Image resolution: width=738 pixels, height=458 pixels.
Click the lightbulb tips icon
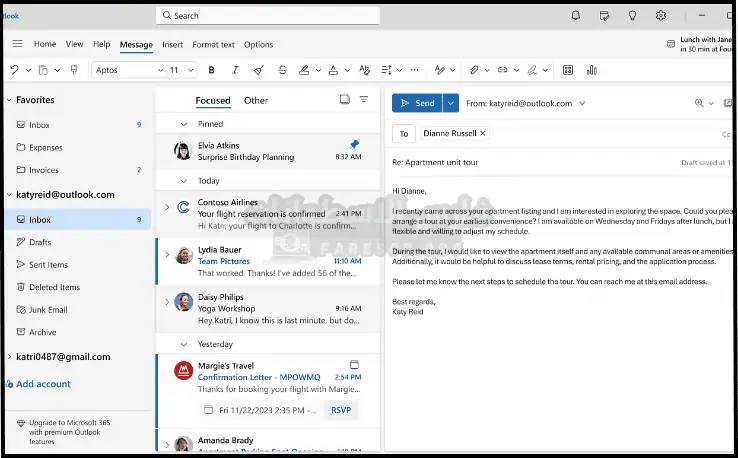[x=632, y=16]
